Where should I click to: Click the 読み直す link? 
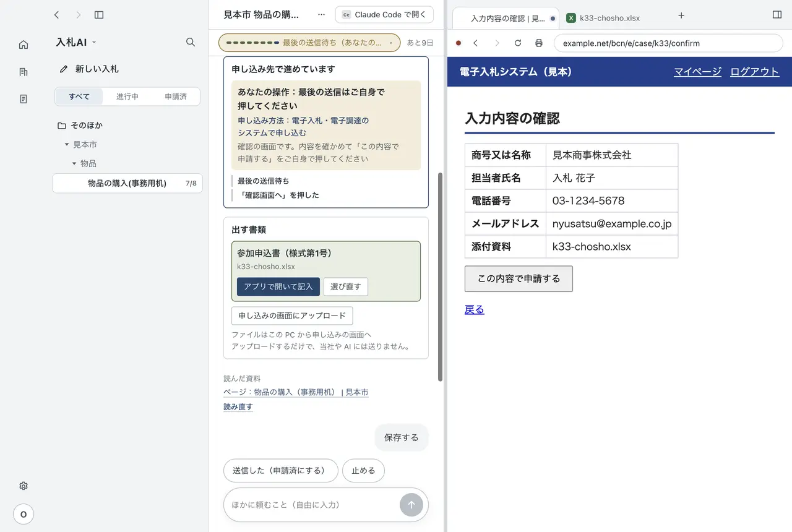pos(238,407)
